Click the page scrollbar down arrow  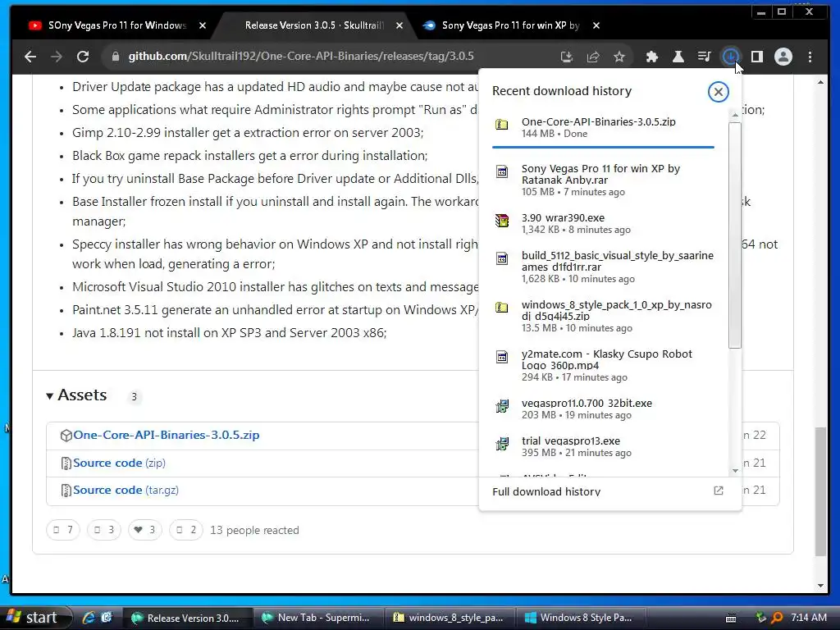tap(820, 586)
